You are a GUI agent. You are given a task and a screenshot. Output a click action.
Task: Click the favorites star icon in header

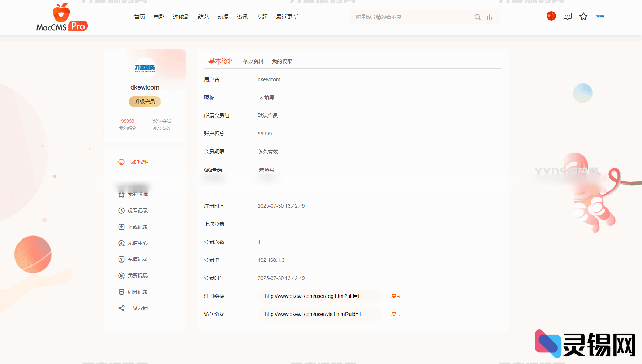[x=583, y=16]
